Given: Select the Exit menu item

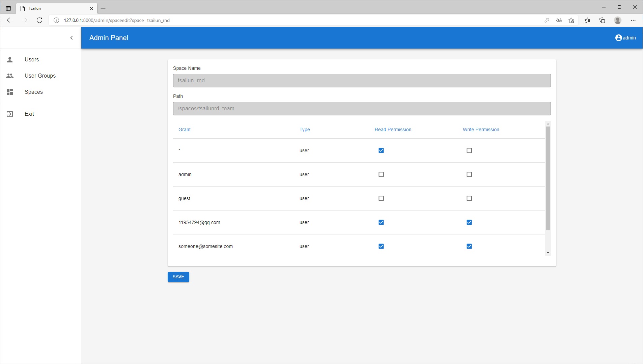Looking at the screenshot, I should [x=40, y=114].
